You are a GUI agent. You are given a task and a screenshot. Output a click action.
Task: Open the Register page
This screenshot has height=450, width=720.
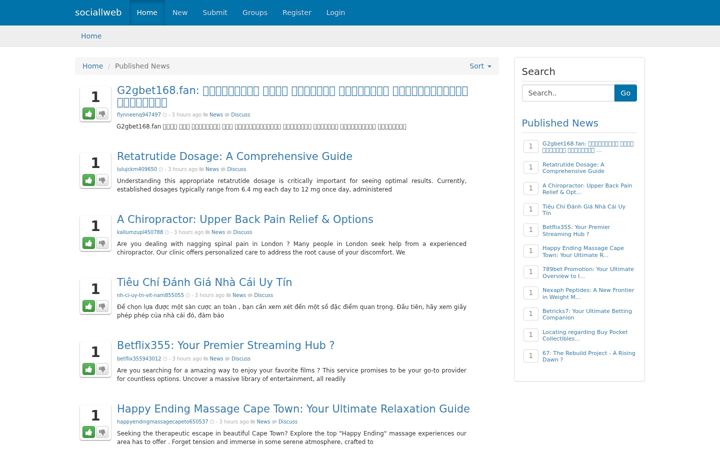297,12
